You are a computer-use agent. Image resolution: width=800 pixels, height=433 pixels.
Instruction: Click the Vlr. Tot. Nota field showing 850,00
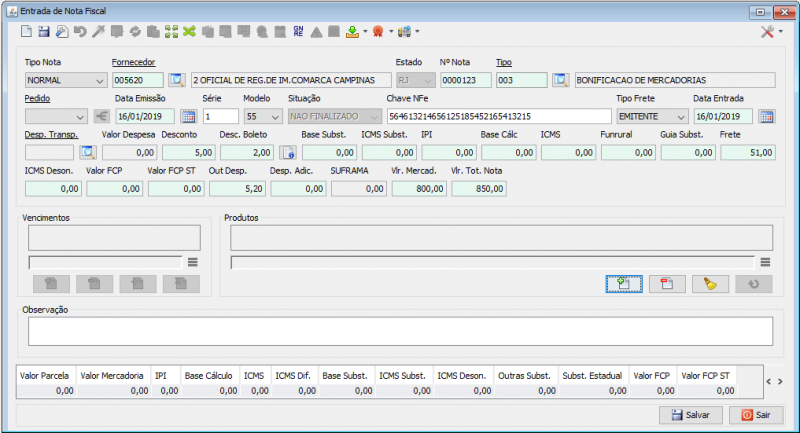[x=479, y=189]
